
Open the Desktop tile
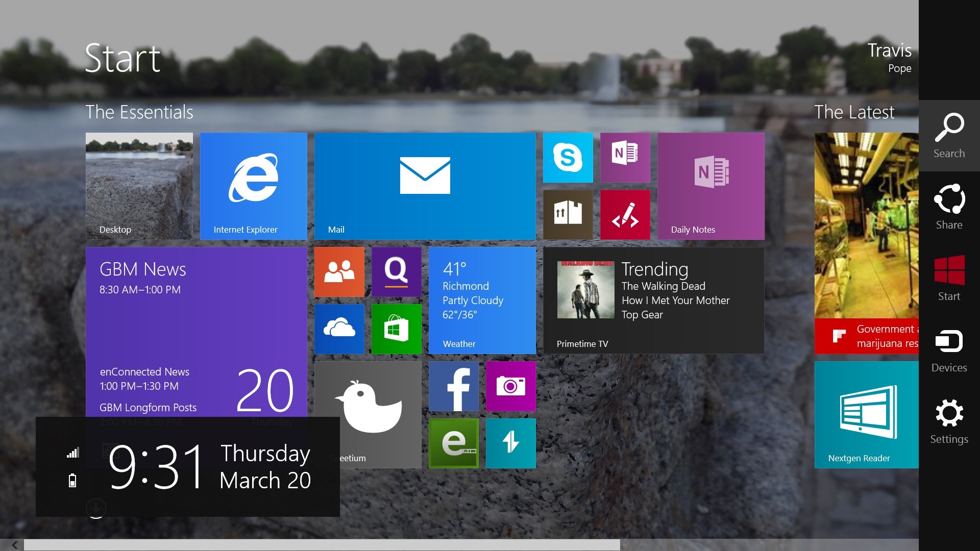tap(139, 186)
